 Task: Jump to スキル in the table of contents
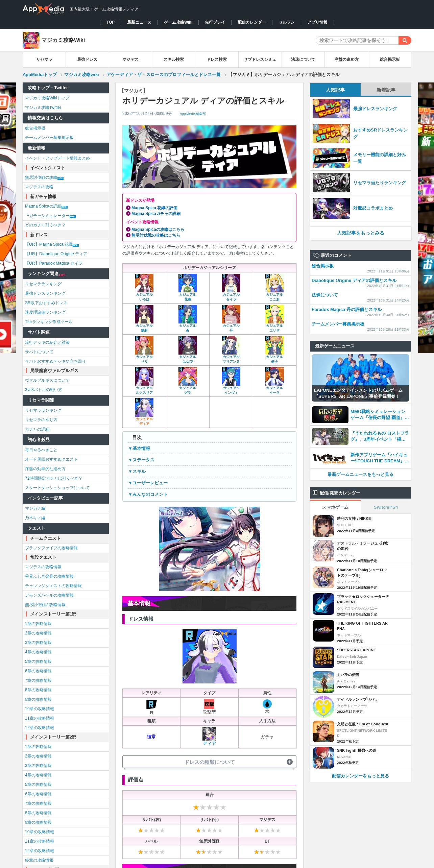point(137,471)
